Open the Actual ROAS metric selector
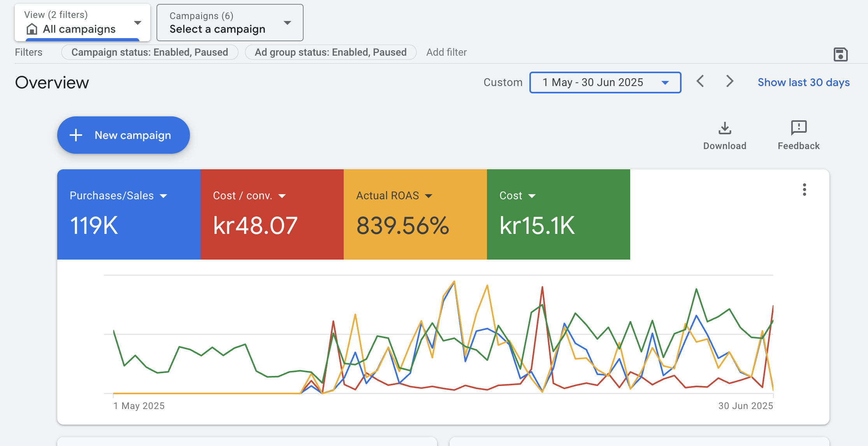 [429, 196]
